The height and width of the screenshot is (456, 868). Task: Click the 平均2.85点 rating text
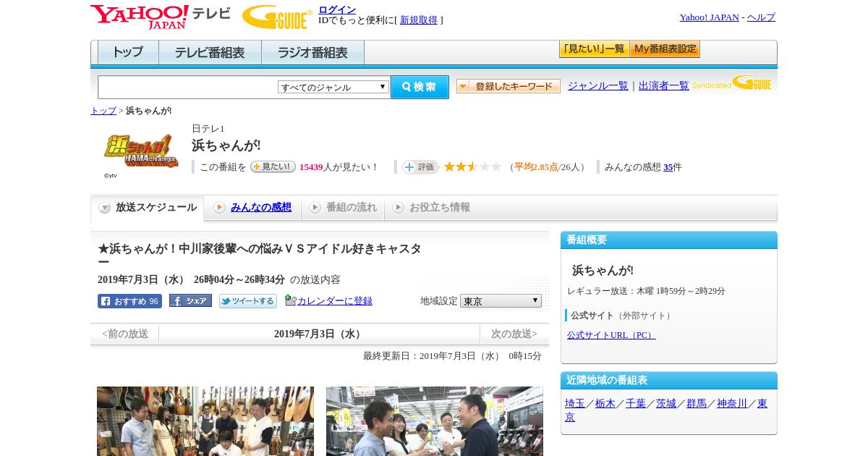[x=536, y=167]
